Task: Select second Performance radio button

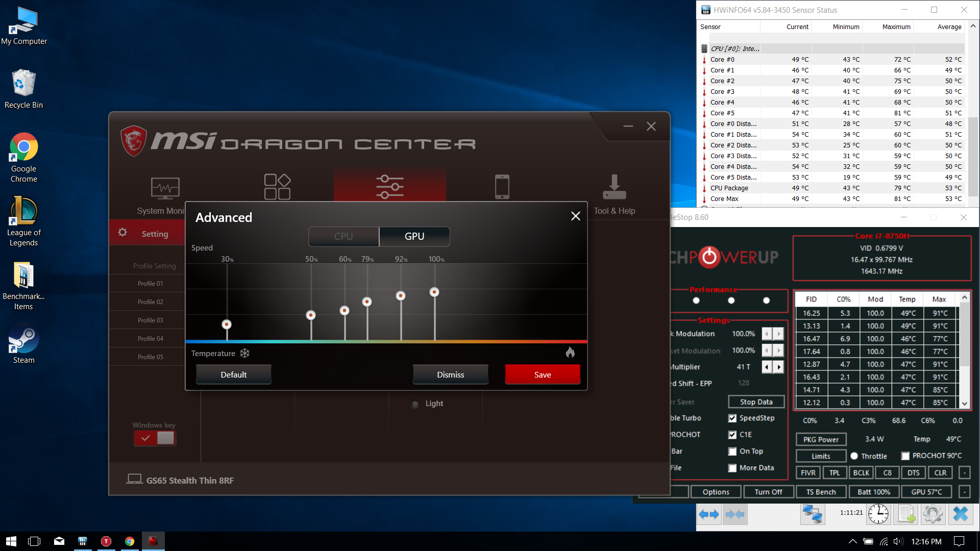Action: [731, 300]
